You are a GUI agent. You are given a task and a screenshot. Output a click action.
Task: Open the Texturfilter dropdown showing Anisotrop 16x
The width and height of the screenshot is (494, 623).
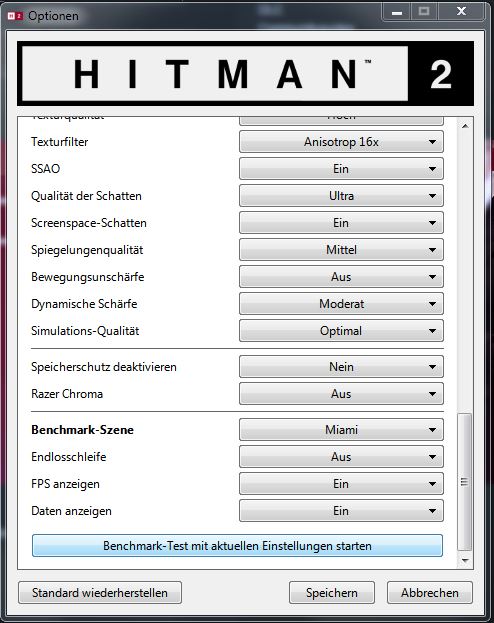click(341, 142)
